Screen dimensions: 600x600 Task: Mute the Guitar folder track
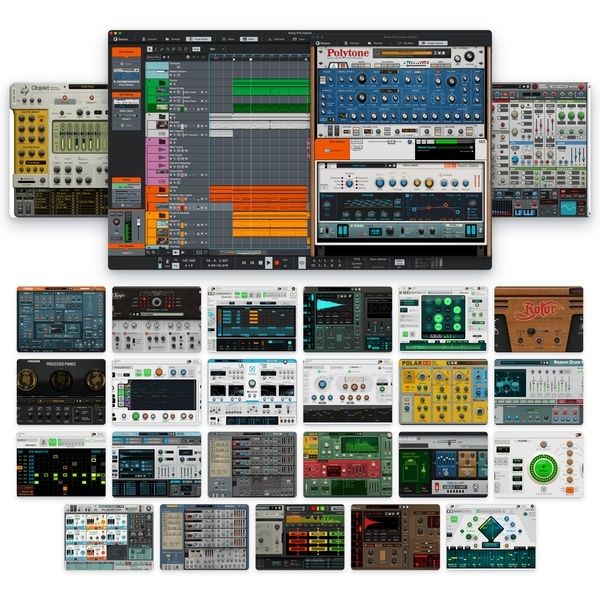(x=171, y=191)
